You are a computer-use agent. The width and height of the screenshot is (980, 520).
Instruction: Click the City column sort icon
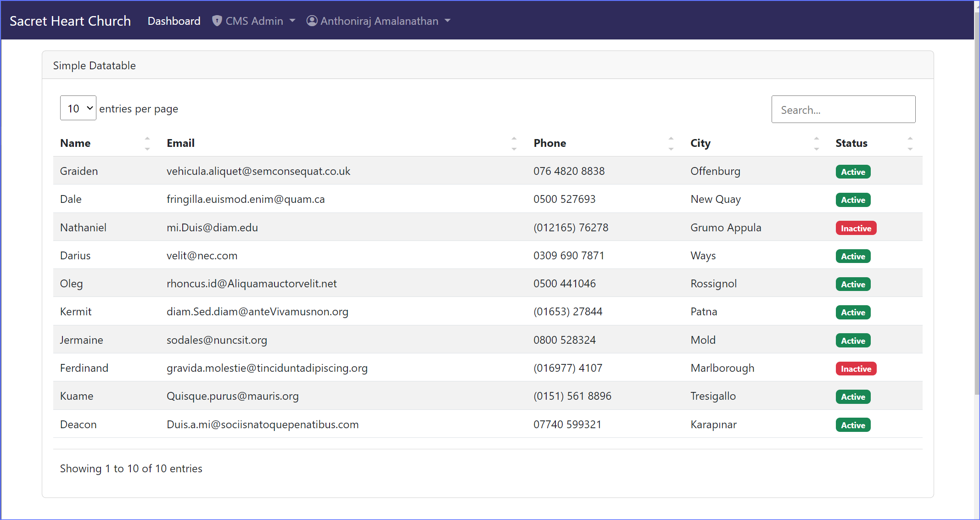[816, 143]
